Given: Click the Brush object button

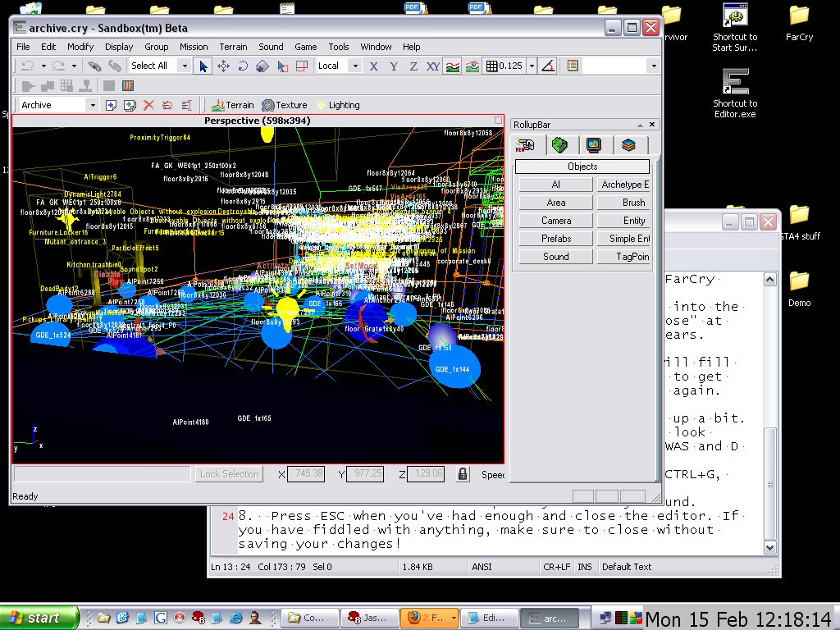Looking at the screenshot, I should 624,203.
